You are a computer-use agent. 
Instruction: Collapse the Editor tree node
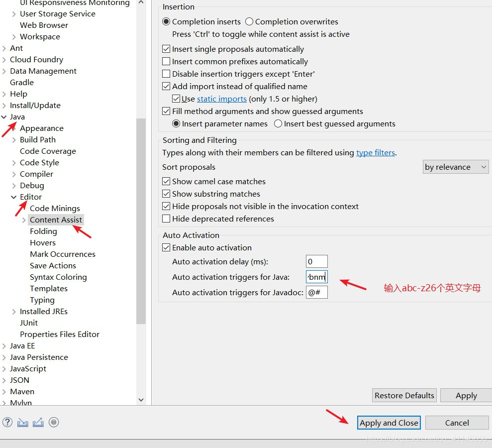tap(14, 197)
